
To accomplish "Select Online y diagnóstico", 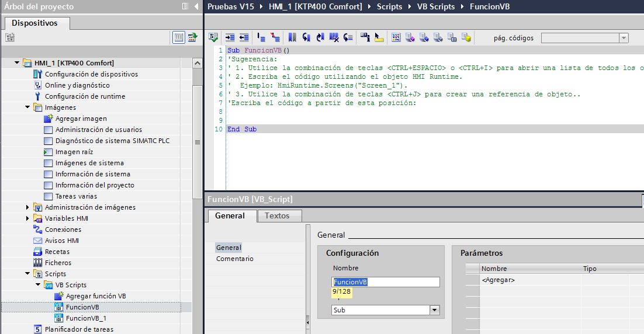I will (77, 85).
